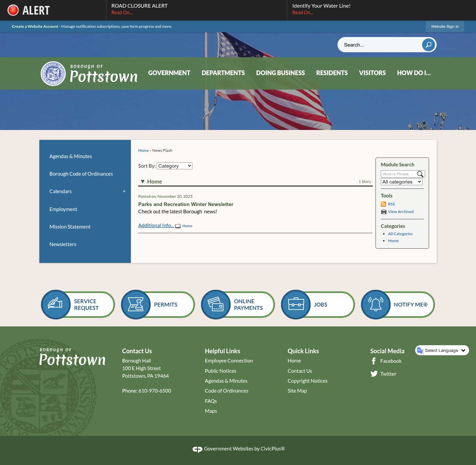Click Website Sign In
476x465 pixels.
tap(445, 26)
